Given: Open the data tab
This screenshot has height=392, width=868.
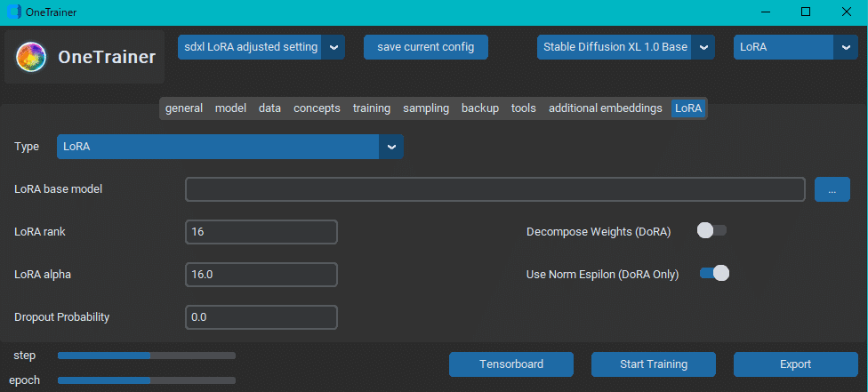Looking at the screenshot, I should pos(269,108).
